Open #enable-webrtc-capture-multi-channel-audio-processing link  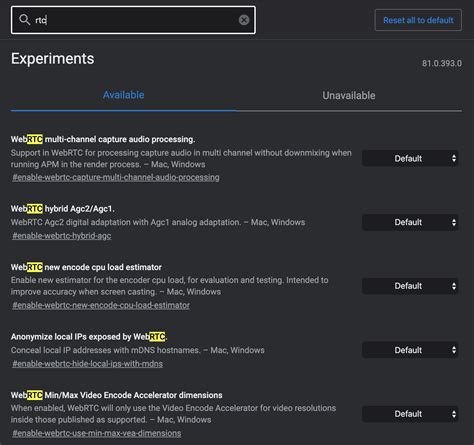(x=116, y=177)
